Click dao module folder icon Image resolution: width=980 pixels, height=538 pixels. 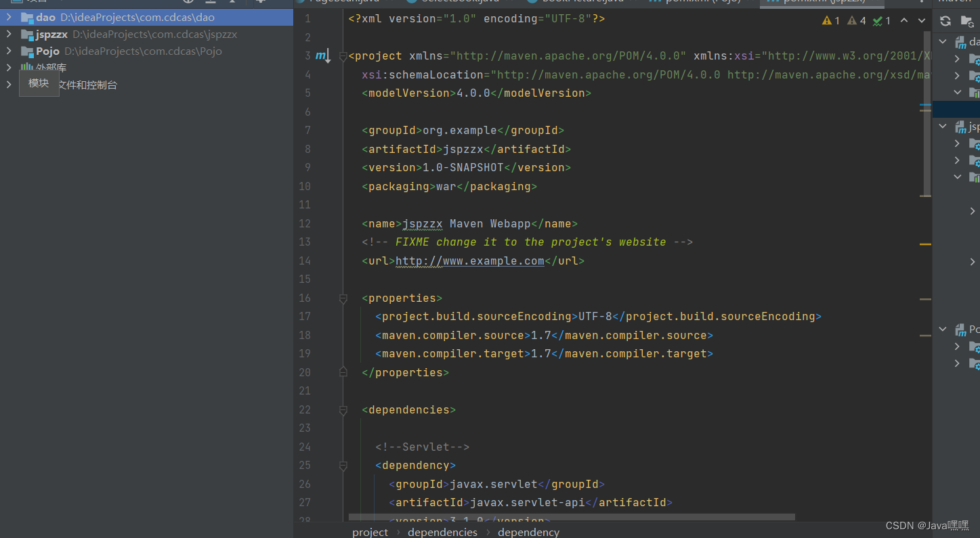click(x=27, y=18)
